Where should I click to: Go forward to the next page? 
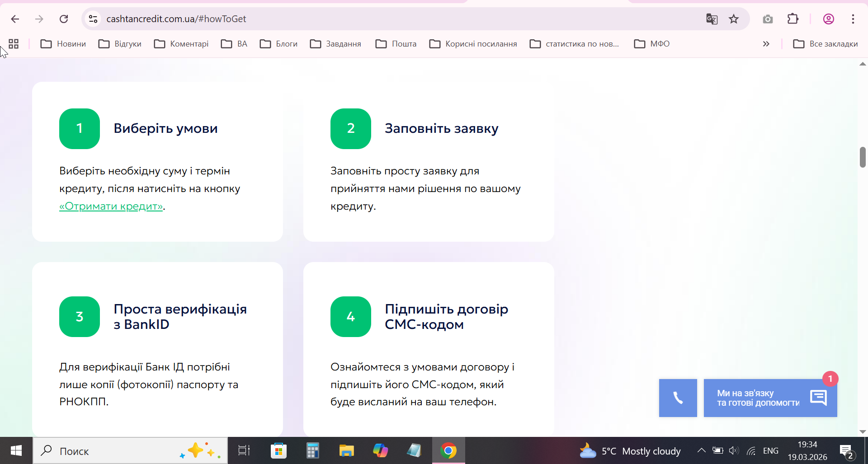[x=39, y=19]
